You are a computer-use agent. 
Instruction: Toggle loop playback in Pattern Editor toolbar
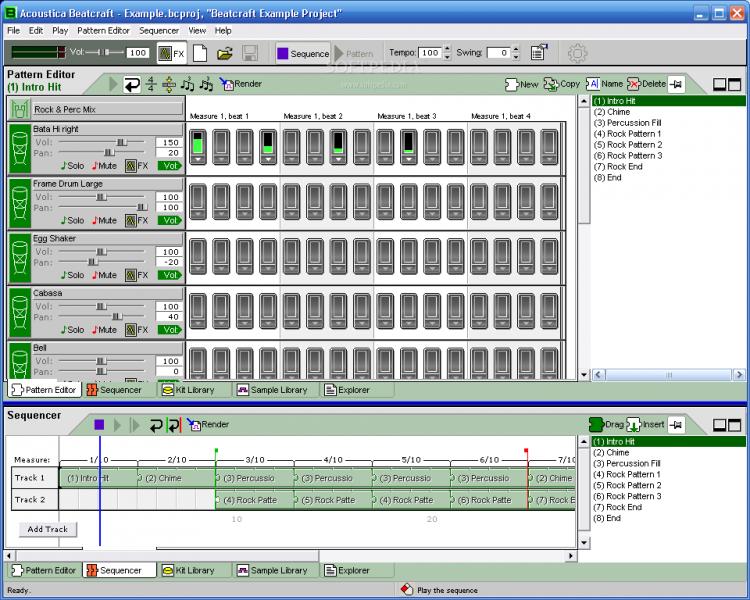[132, 85]
